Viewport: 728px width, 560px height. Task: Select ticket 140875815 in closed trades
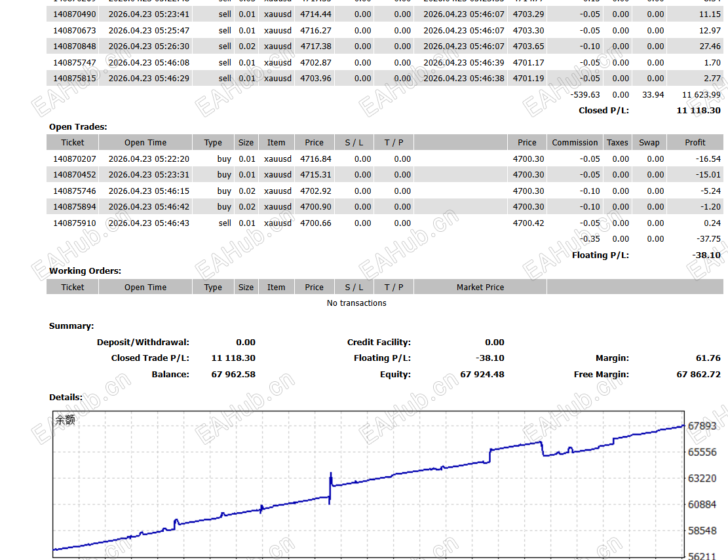pyautogui.click(x=74, y=79)
